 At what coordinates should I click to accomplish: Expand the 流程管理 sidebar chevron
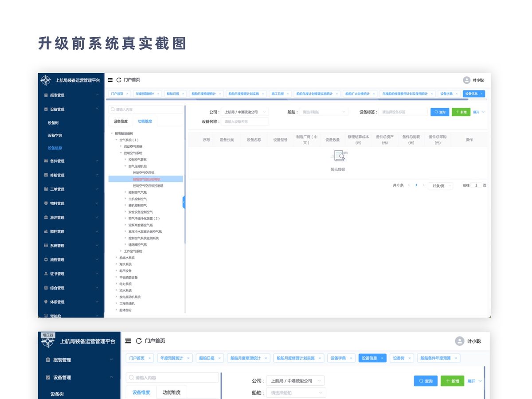tap(97, 260)
